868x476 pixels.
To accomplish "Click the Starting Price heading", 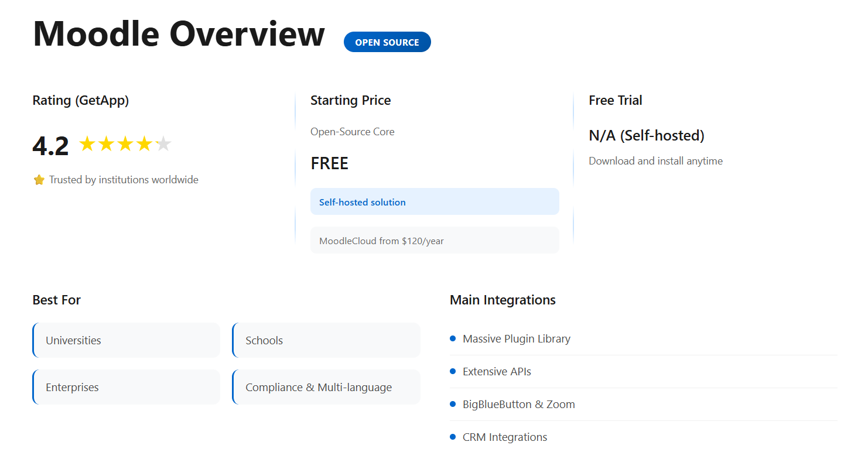I will point(350,100).
